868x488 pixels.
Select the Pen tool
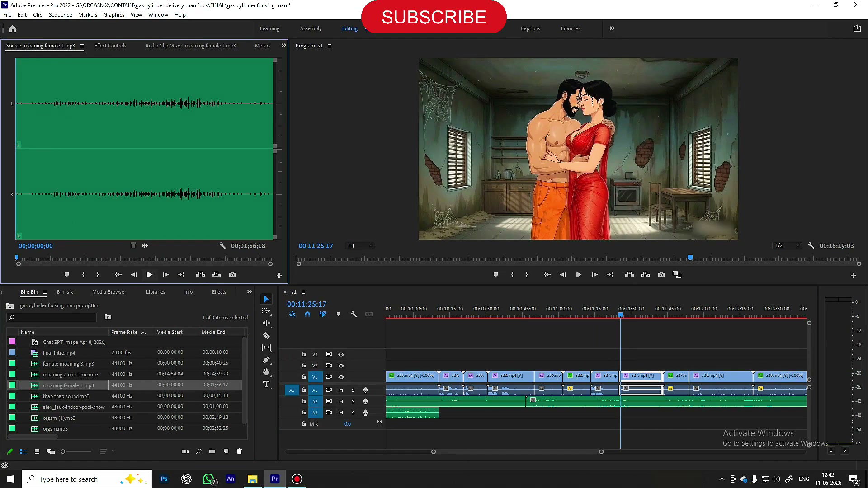[266, 360]
